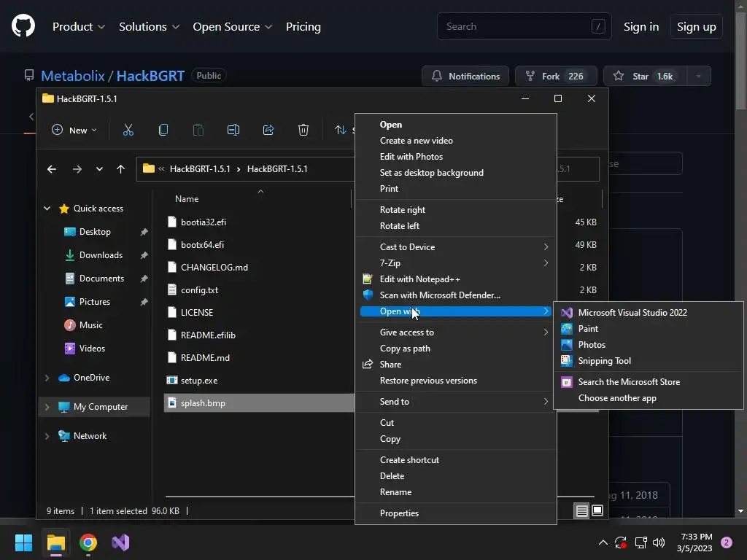Viewport: 747px width, 560px height.
Task: Select the config.txt file
Action: tap(199, 290)
